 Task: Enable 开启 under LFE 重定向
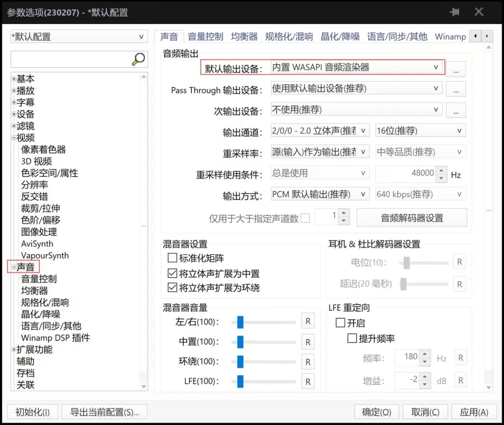coord(340,322)
